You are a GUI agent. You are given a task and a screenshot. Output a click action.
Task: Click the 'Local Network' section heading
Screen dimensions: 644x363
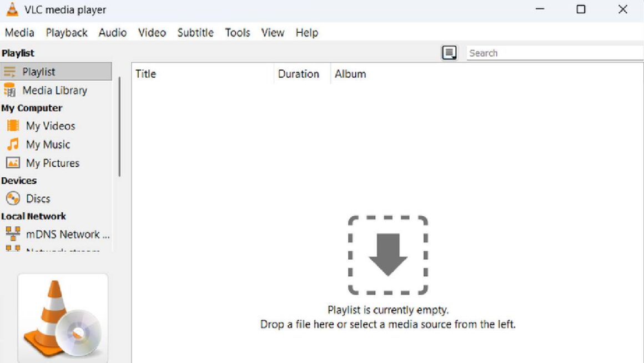coord(33,216)
